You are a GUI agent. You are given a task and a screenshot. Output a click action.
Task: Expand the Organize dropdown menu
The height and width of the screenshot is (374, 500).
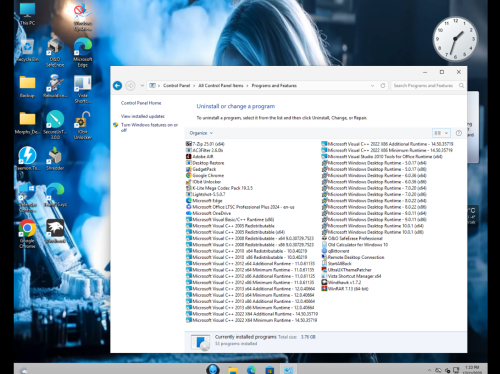pyautogui.click(x=201, y=133)
